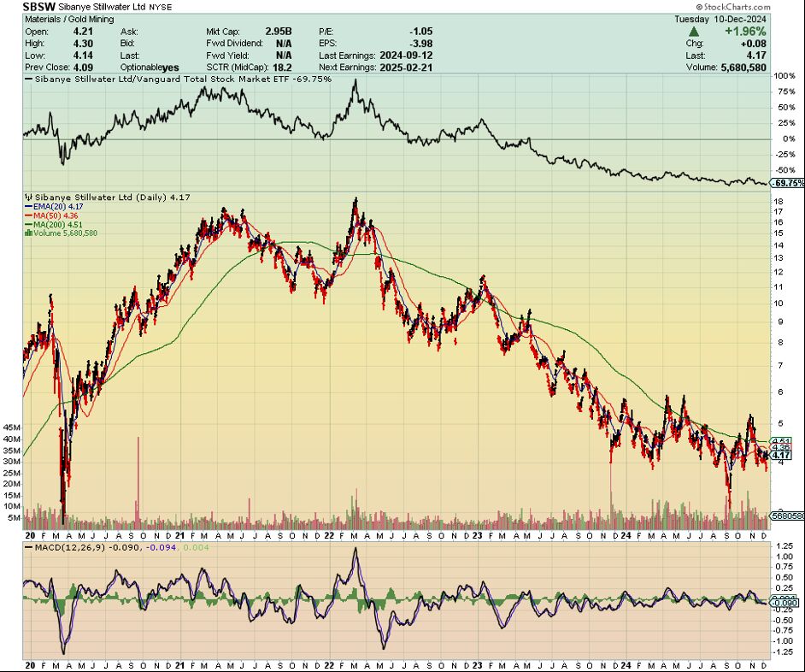This screenshot has height=672, width=805.
Task: Click the '23' year label on the price time axis
Action: 477,535
